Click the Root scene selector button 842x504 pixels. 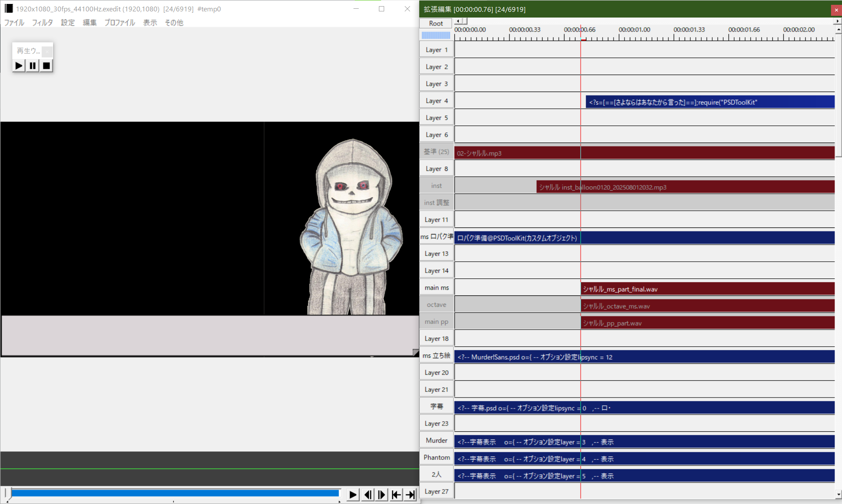point(436,23)
